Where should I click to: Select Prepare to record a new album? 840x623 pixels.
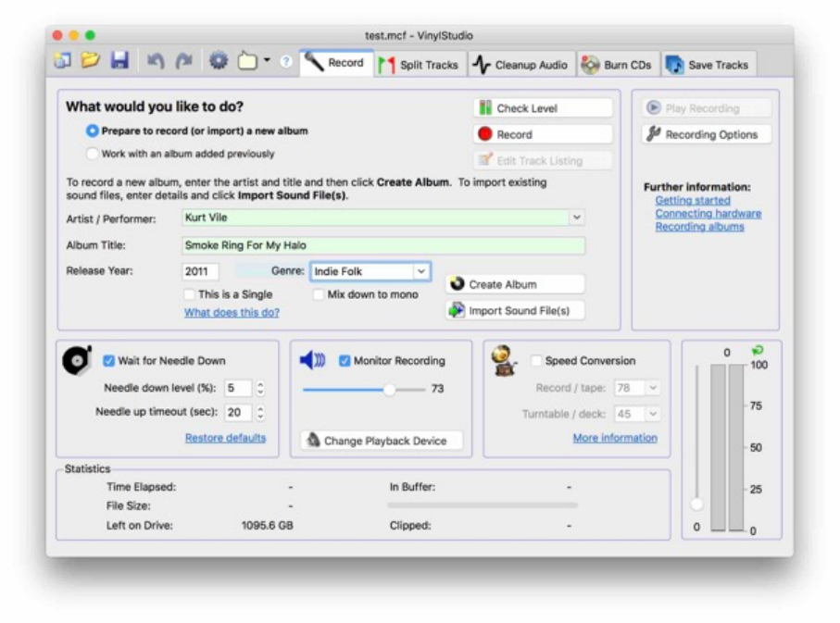(x=92, y=131)
